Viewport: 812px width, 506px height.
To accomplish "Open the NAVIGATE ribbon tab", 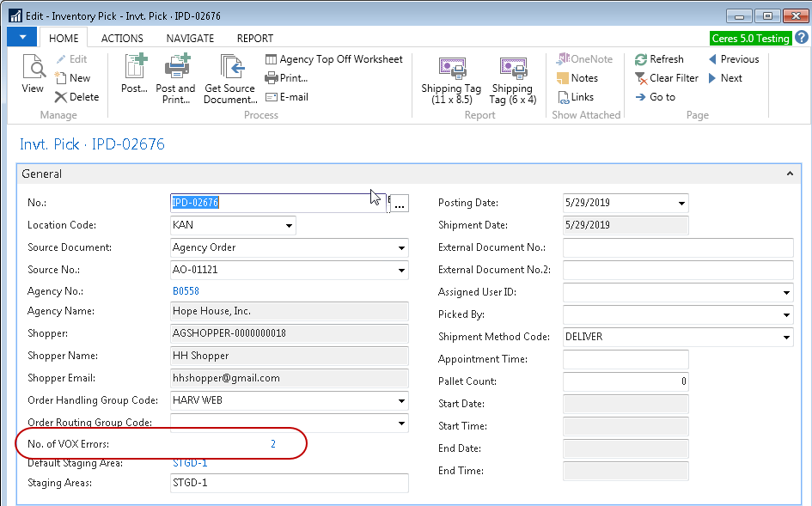I will pos(190,38).
